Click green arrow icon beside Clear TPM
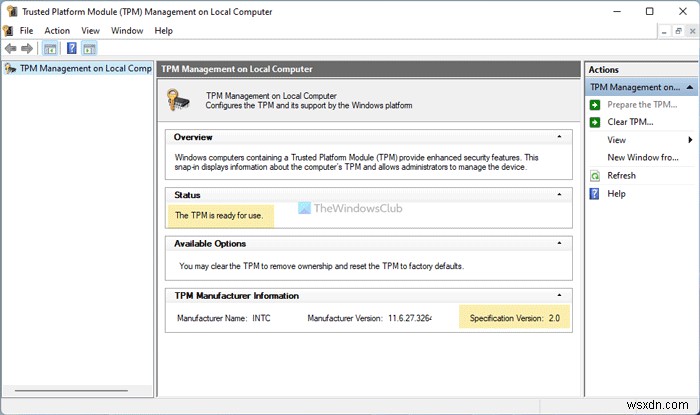 pyautogui.click(x=595, y=122)
